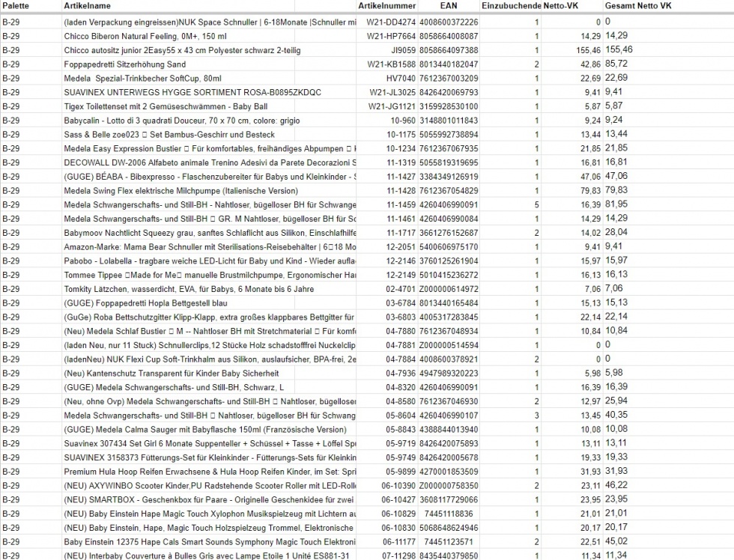The image size is (734, 560).
Task: Click the DECOWALL DW-2006 article name
Action: tap(210, 162)
